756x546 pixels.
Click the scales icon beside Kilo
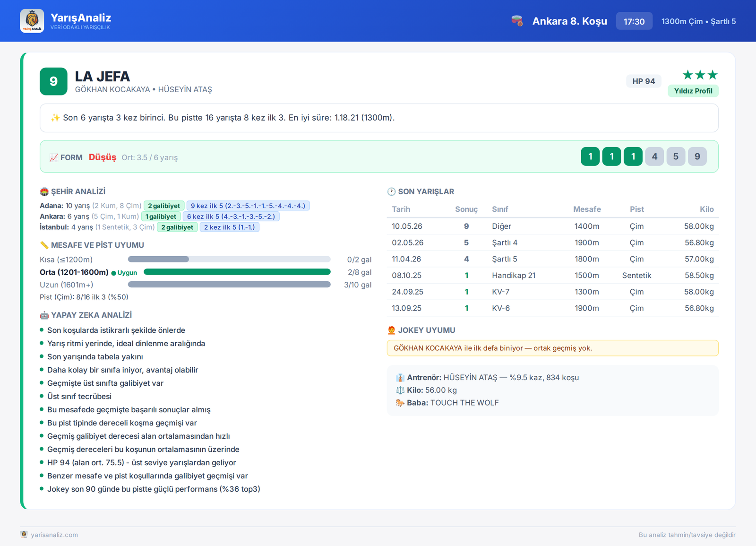click(x=400, y=390)
